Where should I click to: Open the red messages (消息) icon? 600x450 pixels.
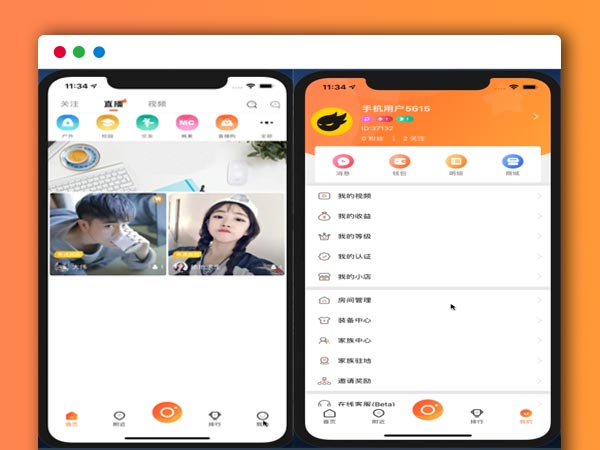tap(343, 161)
